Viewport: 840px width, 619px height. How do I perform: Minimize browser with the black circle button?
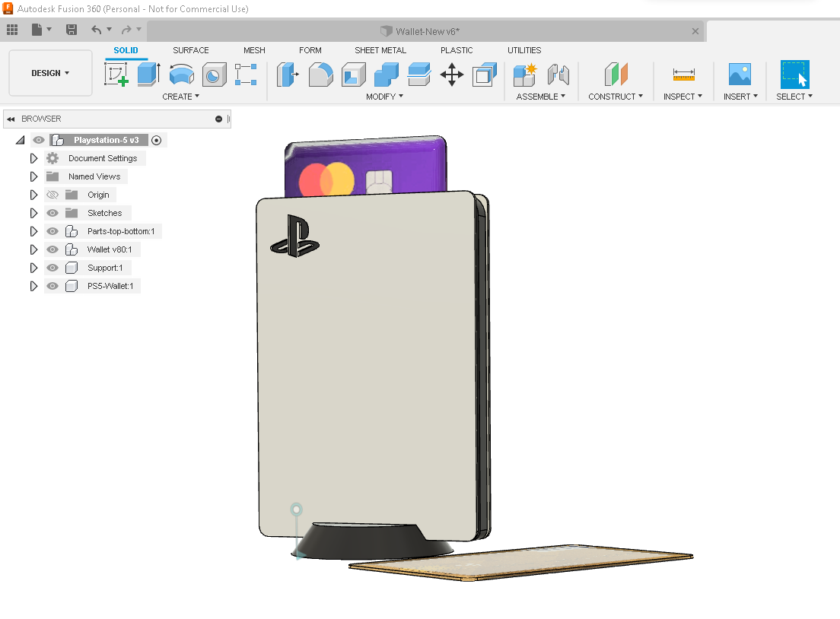pos(218,119)
